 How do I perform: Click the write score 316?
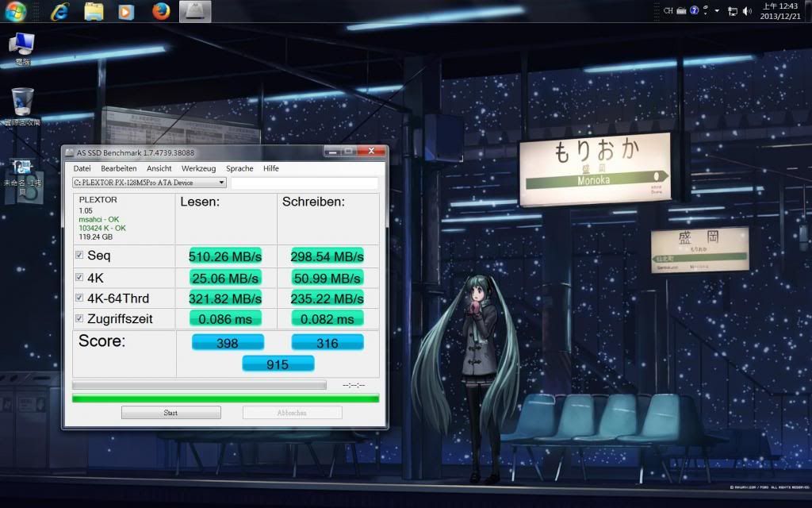point(327,343)
